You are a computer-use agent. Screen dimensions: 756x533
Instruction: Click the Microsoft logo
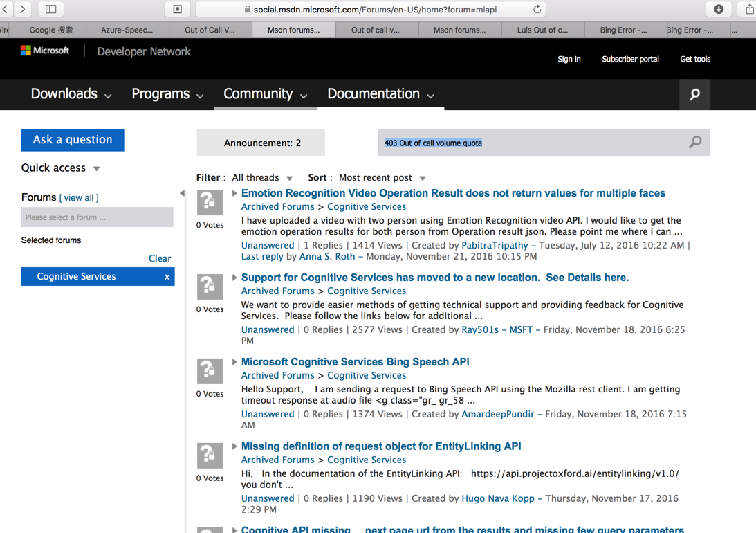(45, 51)
